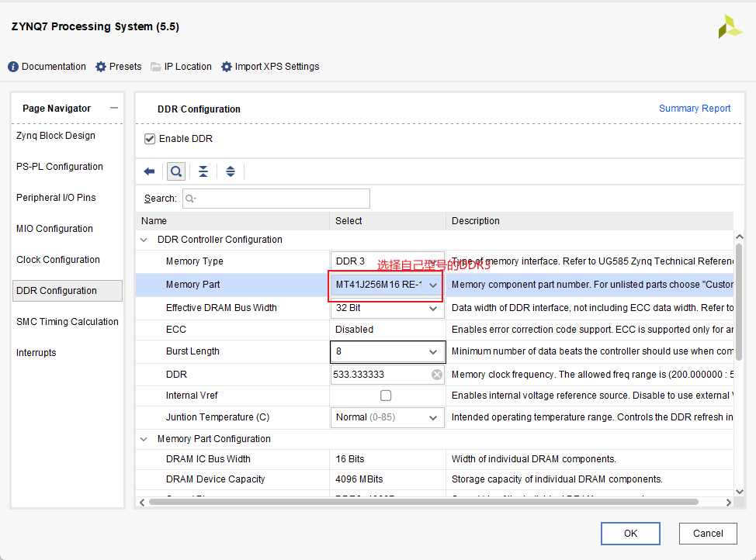Image resolution: width=756 pixels, height=560 pixels.
Task: Click vertical scrollbar down arrow
Action: coord(740,492)
